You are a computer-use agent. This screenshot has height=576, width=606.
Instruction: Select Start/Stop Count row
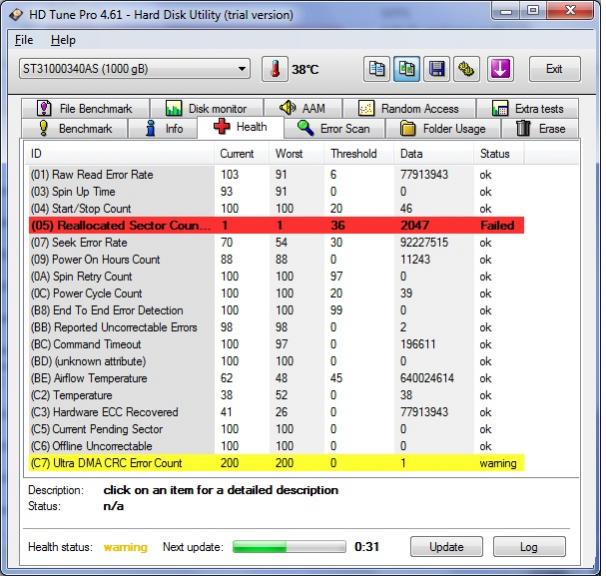point(276,209)
